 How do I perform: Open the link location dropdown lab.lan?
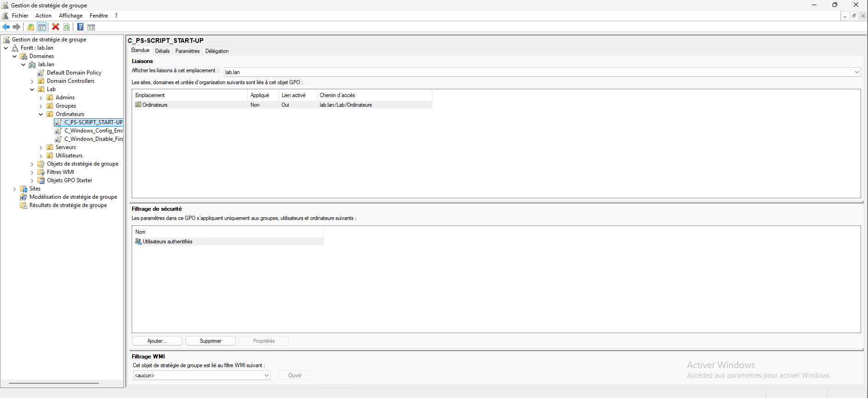pos(856,72)
